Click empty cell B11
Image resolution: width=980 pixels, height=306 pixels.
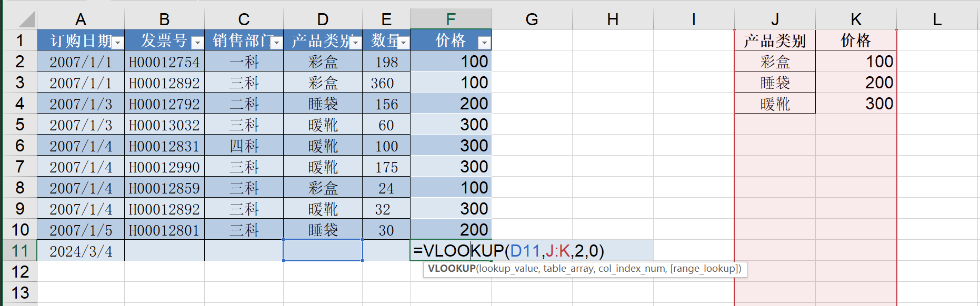point(164,250)
